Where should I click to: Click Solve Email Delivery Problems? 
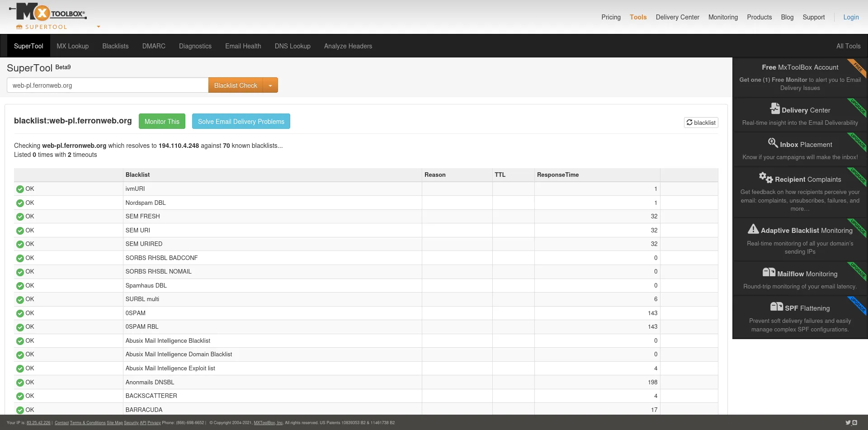(x=241, y=121)
